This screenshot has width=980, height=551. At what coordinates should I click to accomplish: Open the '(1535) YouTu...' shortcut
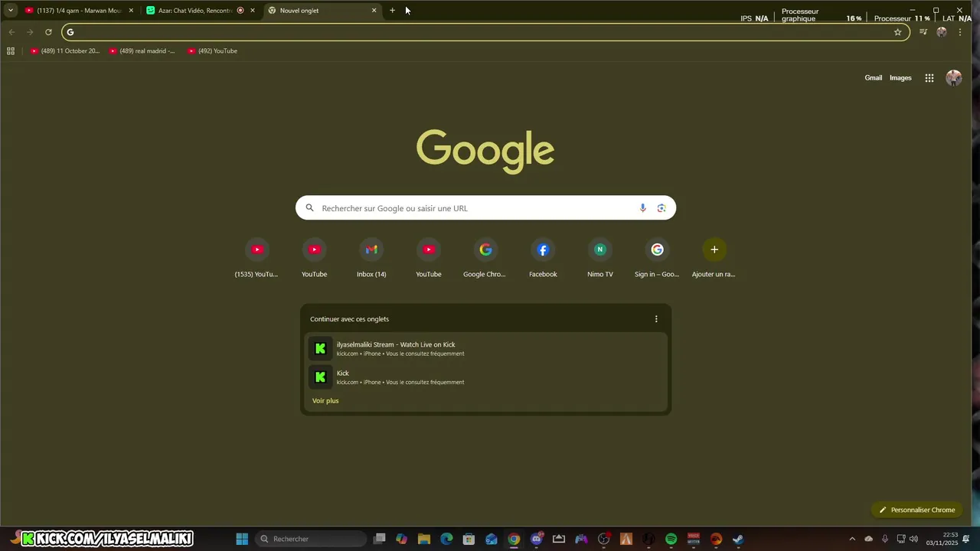(256, 258)
